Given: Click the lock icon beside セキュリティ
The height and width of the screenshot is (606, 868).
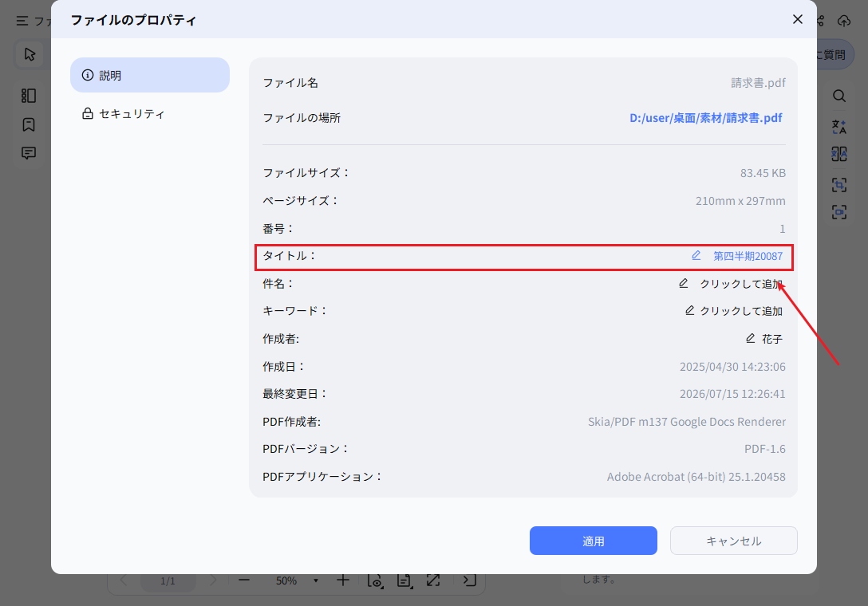Looking at the screenshot, I should click(x=88, y=113).
